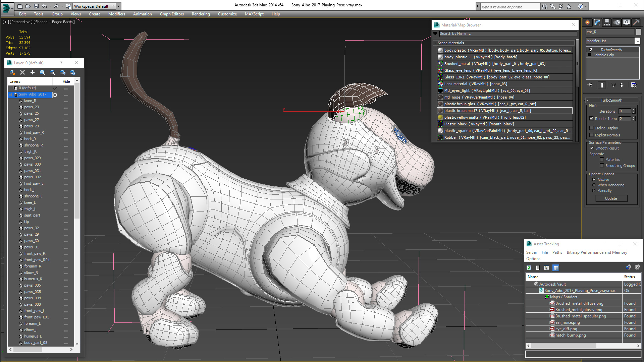Collapse the Sony_Aibo_2017 layer tree node
The width and height of the screenshot is (644, 362).
click(x=10, y=95)
